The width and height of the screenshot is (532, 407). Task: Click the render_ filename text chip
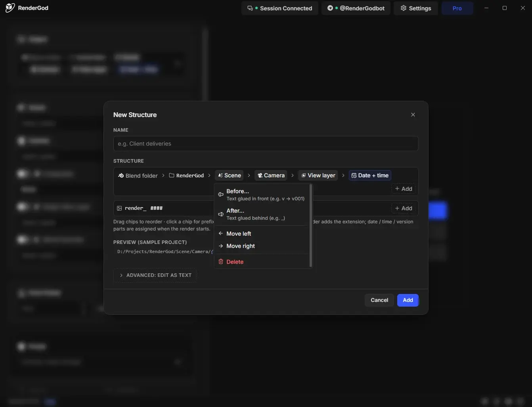coord(136,208)
